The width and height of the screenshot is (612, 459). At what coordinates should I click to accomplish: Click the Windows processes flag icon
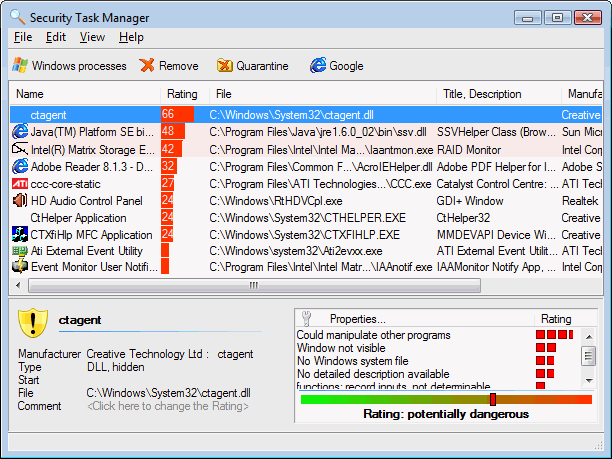[19, 66]
